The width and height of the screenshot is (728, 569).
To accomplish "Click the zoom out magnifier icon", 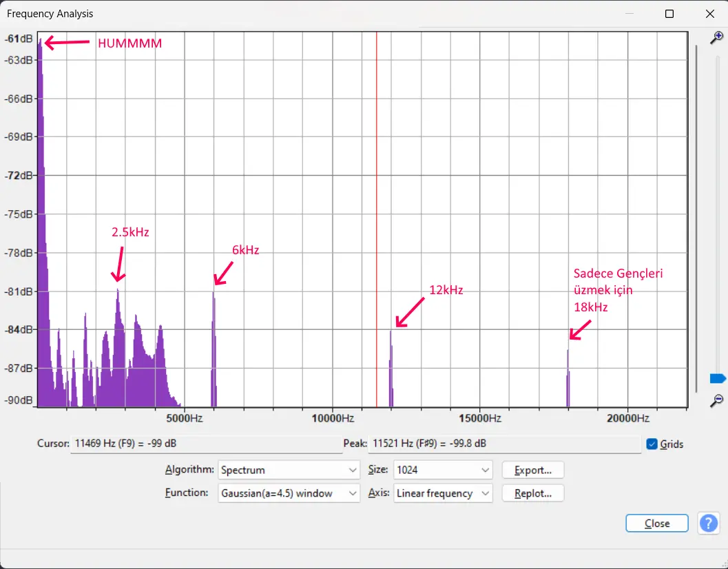I will (x=717, y=400).
